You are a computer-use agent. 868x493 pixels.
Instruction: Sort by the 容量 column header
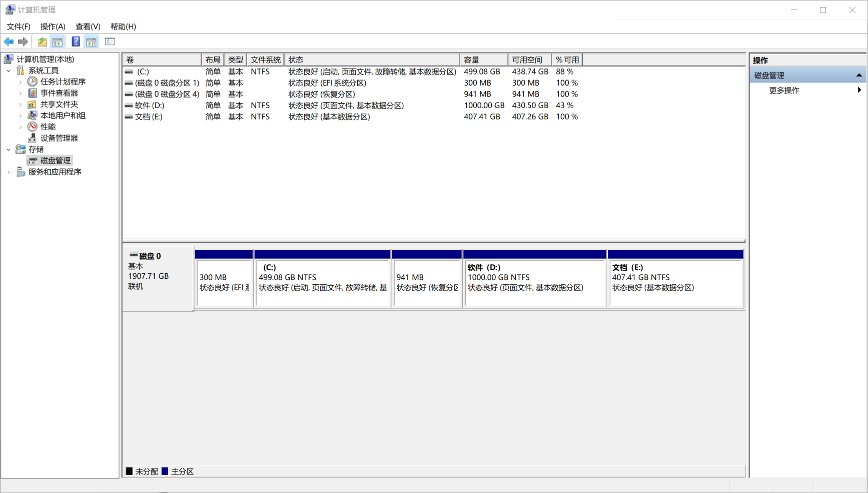click(484, 60)
